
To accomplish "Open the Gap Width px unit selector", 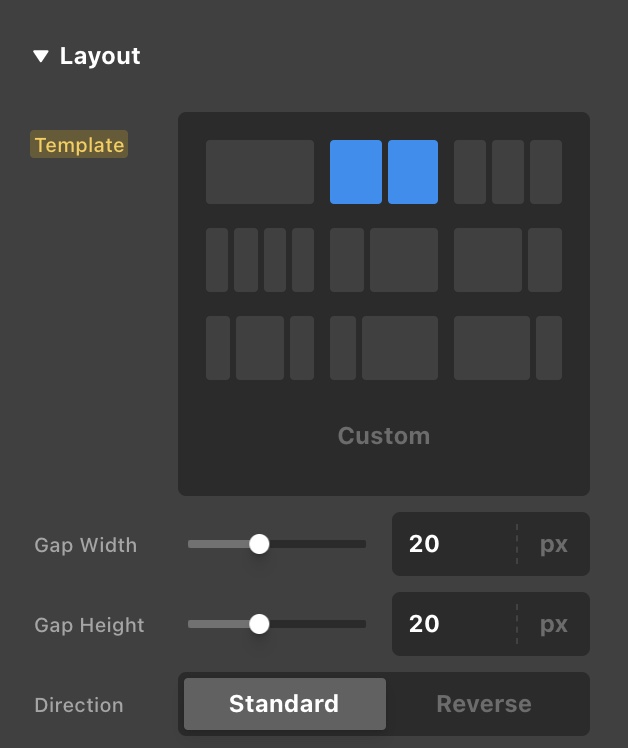I will [554, 544].
